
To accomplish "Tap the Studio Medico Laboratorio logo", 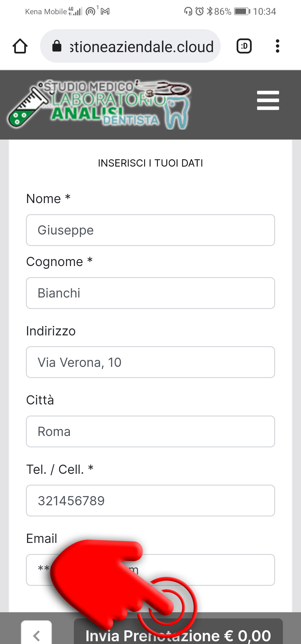I will click(99, 105).
